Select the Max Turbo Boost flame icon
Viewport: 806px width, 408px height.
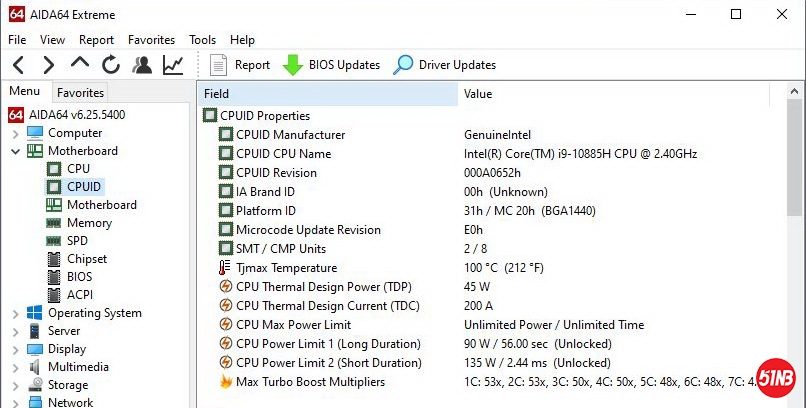coord(226,382)
